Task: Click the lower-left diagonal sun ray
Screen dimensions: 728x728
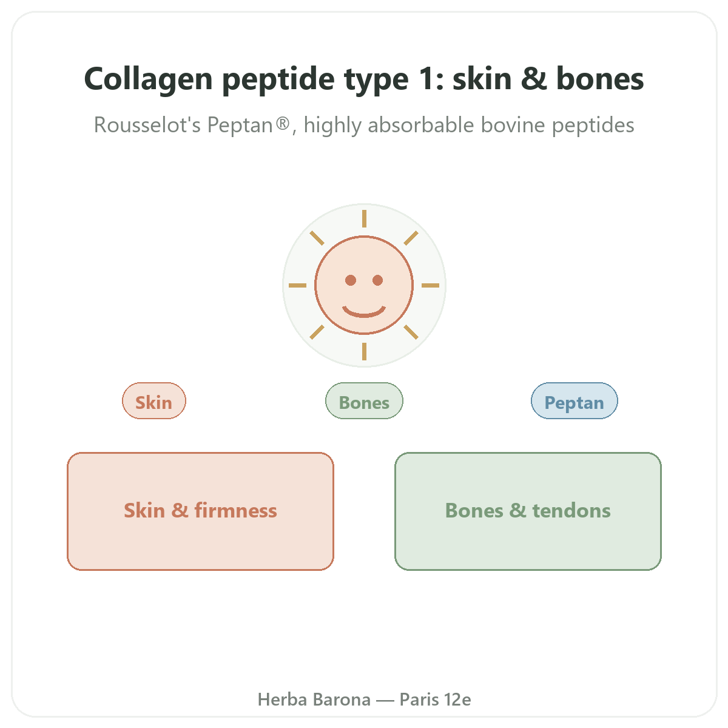Action: click(x=317, y=332)
